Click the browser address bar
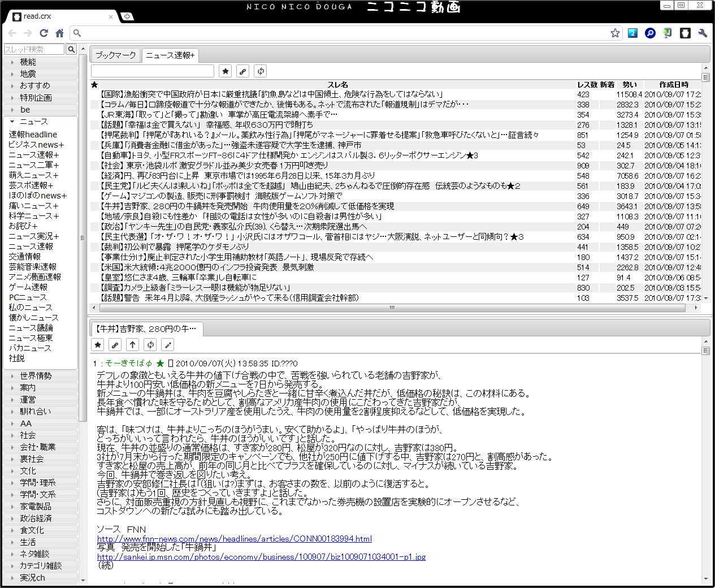Image resolution: width=715 pixels, height=588 pixels. (346, 33)
